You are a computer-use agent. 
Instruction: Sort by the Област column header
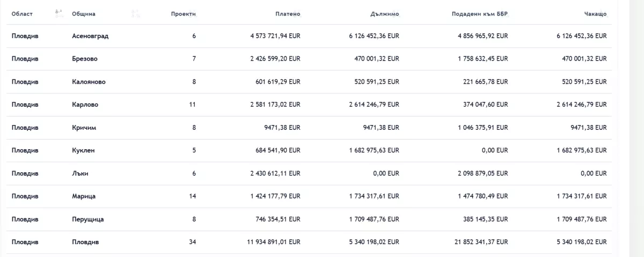[22, 13]
